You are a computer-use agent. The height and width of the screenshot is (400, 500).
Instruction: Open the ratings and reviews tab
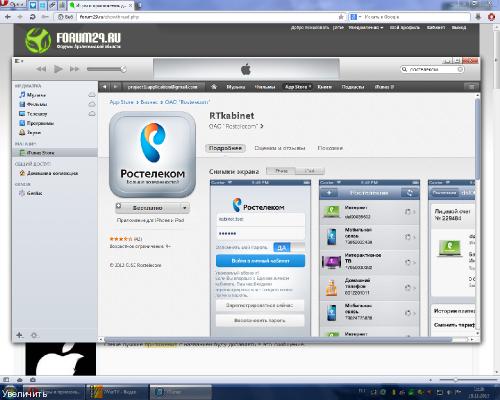(x=280, y=148)
